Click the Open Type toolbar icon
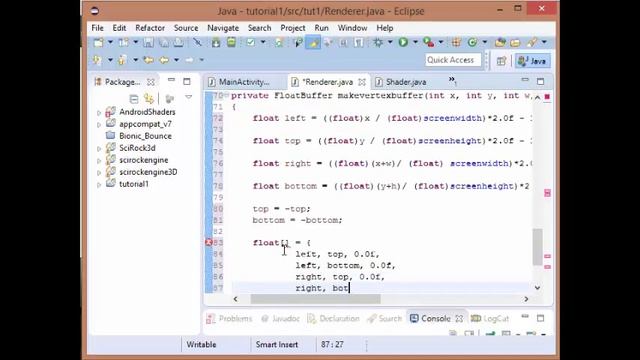The height and width of the screenshot is (360, 640). (x=500, y=42)
